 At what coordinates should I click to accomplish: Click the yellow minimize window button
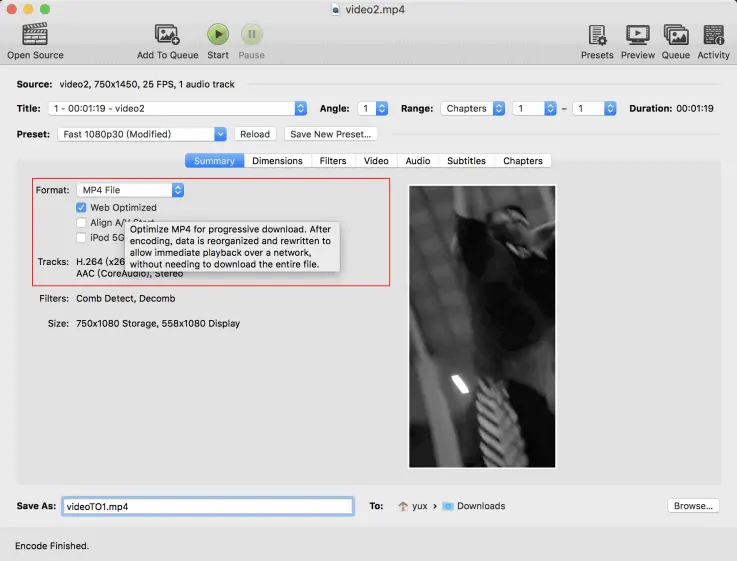click(x=28, y=9)
